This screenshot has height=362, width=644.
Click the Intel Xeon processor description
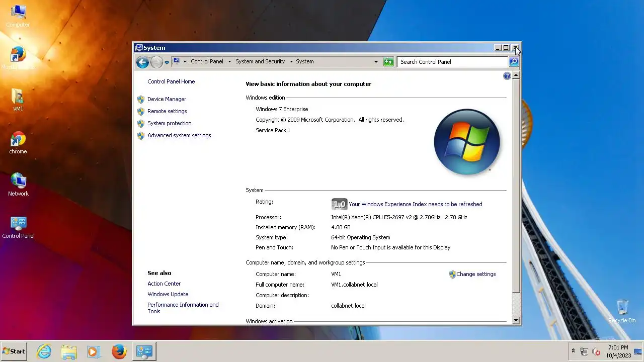point(399,217)
